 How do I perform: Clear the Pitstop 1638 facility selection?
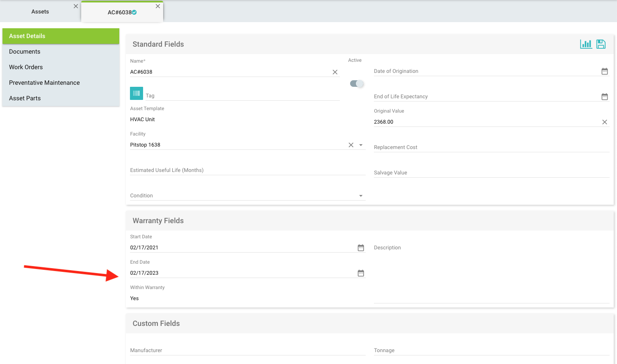(351, 145)
